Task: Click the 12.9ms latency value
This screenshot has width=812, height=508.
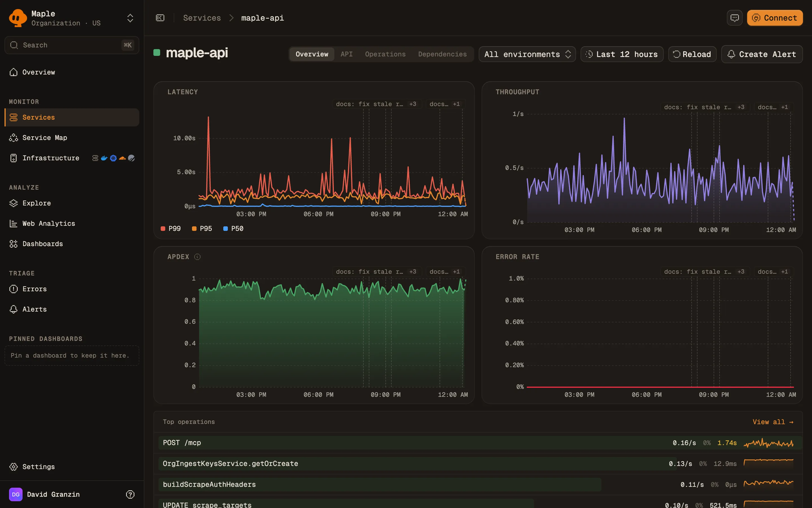Action: tap(725, 464)
